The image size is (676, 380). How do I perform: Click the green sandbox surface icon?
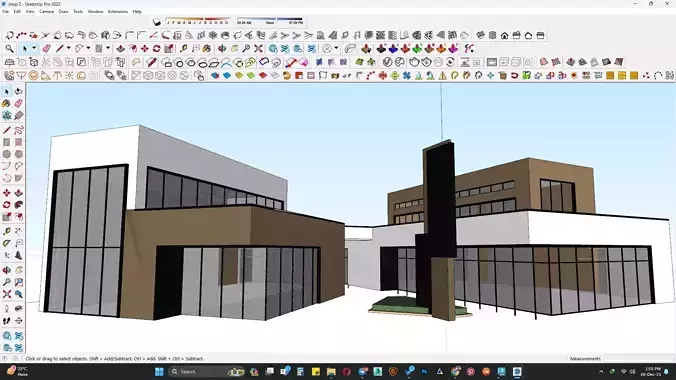pyautogui.click(x=360, y=63)
